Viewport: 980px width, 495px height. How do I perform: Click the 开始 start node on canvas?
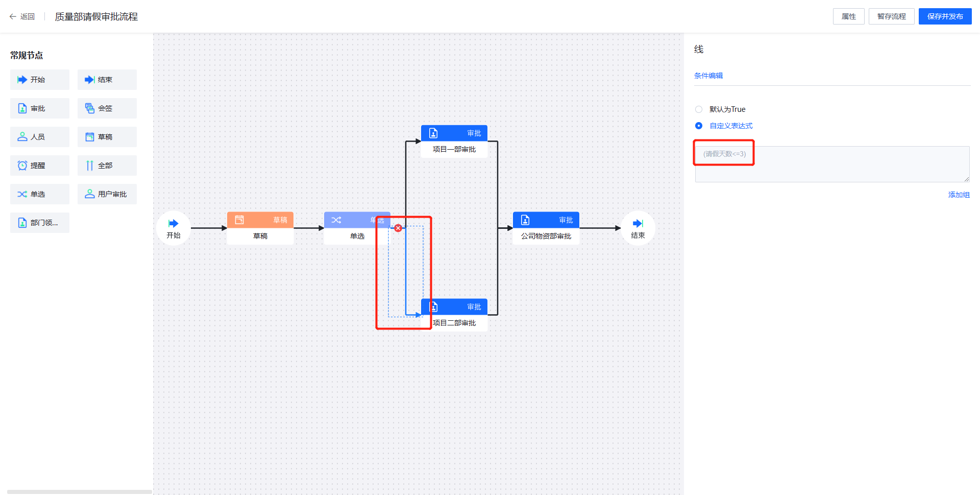[x=174, y=228]
